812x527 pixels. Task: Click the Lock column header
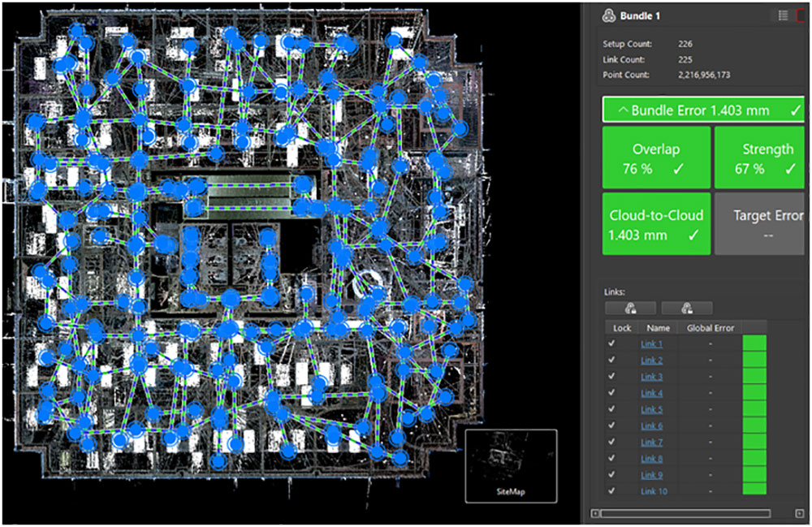pyautogui.click(x=622, y=328)
